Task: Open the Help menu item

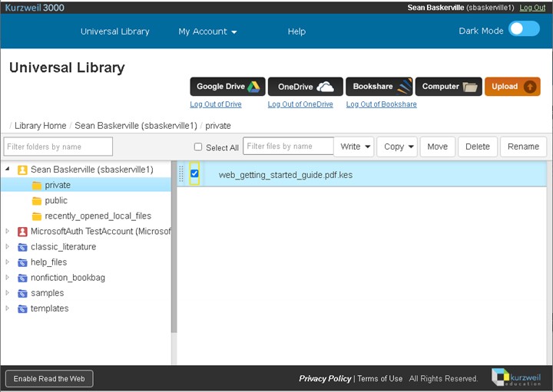Action: [x=296, y=31]
